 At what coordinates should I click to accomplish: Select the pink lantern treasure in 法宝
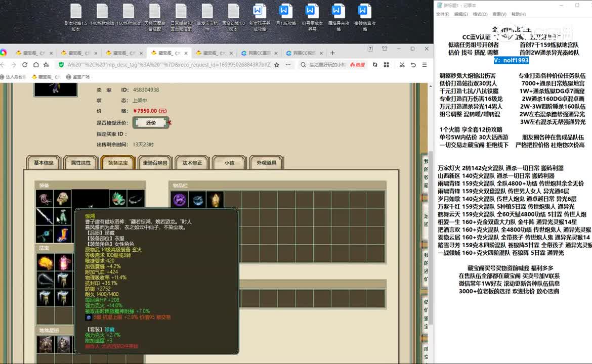pyautogui.click(x=63, y=262)
